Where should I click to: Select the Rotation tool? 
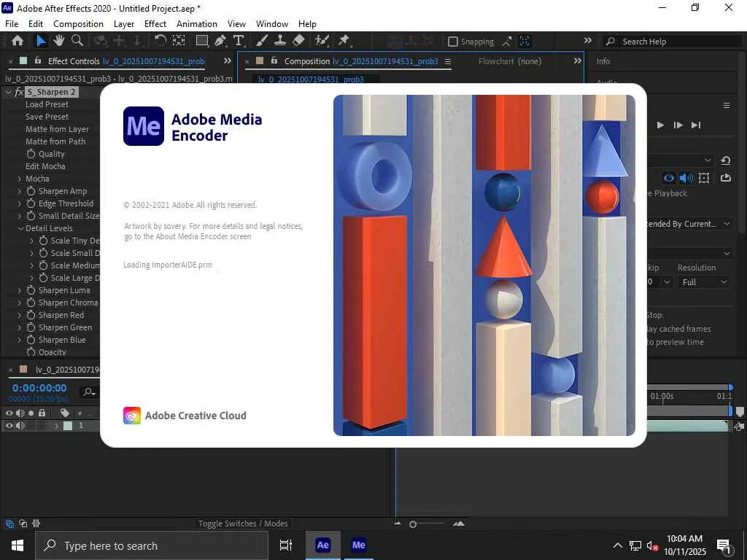pos(160,41)
